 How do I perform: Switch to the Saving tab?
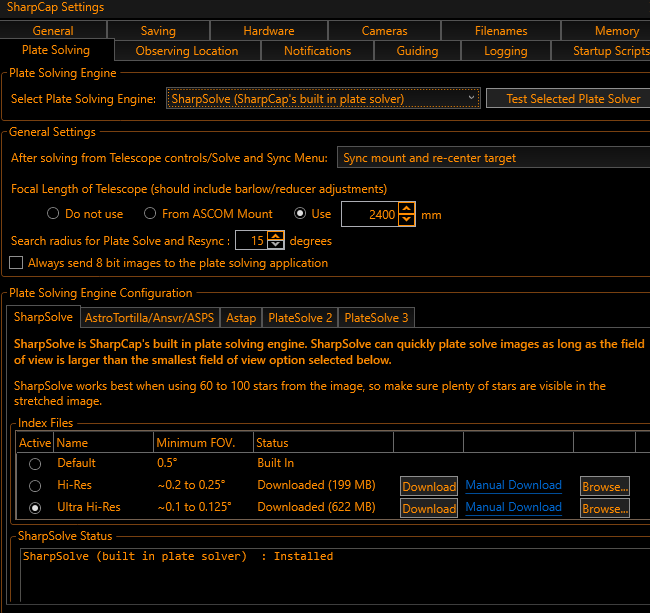[158, 30]
